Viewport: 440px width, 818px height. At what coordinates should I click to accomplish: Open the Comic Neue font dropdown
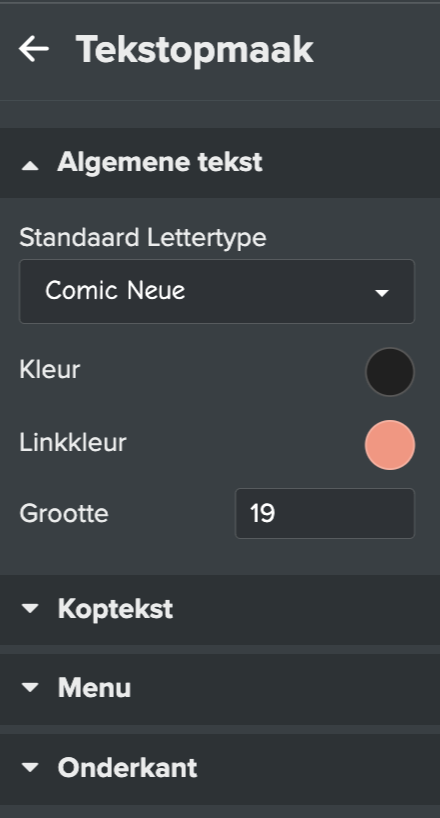pyautogui.click(x=217, y=291)
